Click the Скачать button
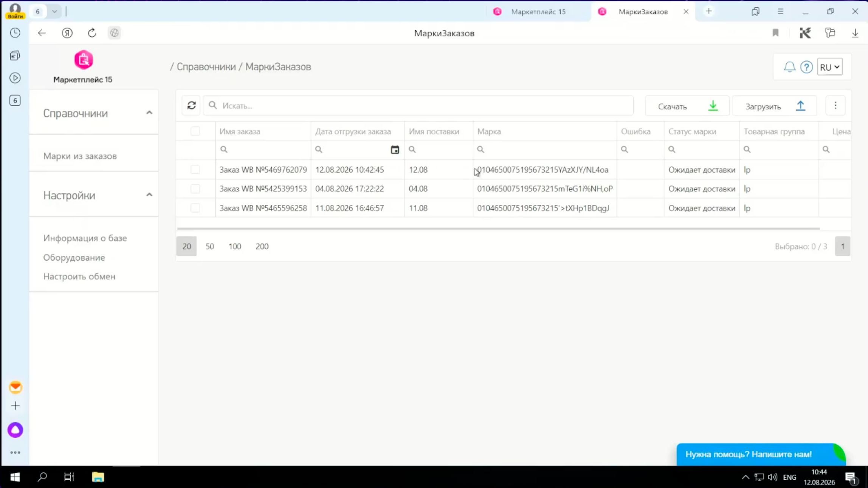 point(687,106)
